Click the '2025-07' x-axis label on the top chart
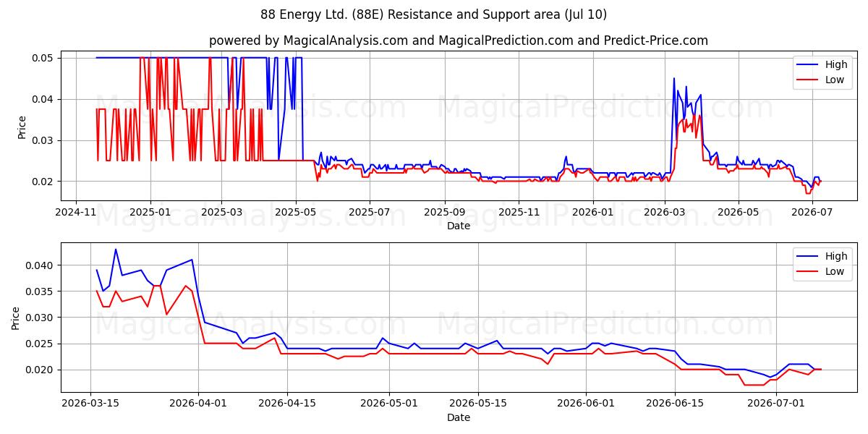This screenshot has width=868, height=434. click(x=370, y=213)
